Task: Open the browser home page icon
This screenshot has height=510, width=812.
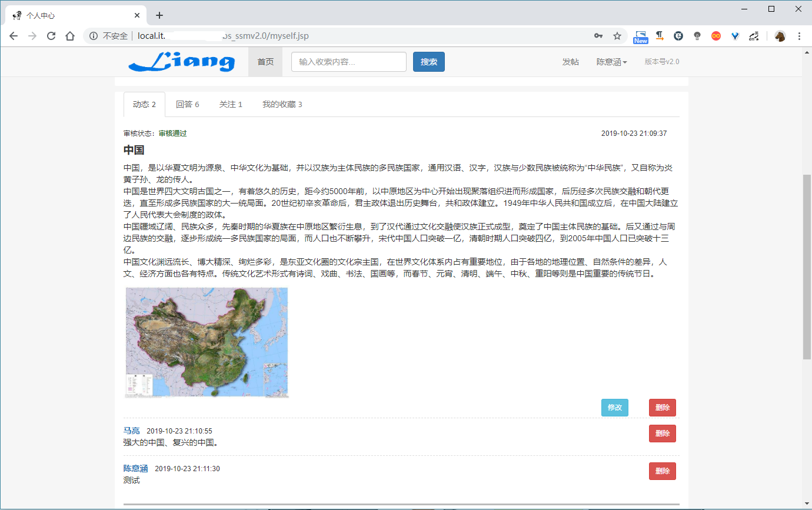Action: point(70,36)
